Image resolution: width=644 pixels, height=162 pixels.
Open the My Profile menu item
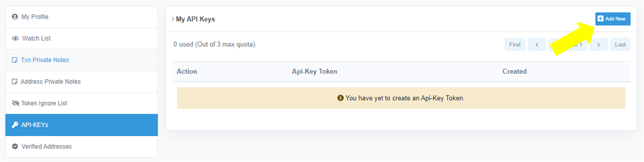82,17
